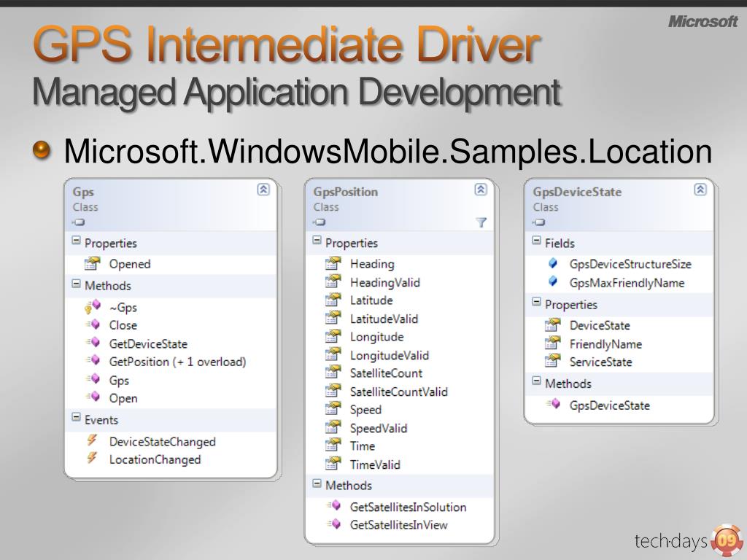Click the GetDeviceState method icon
Viewport: 747px width, 560px height.
pyautogui.click(x=93, y=343)
